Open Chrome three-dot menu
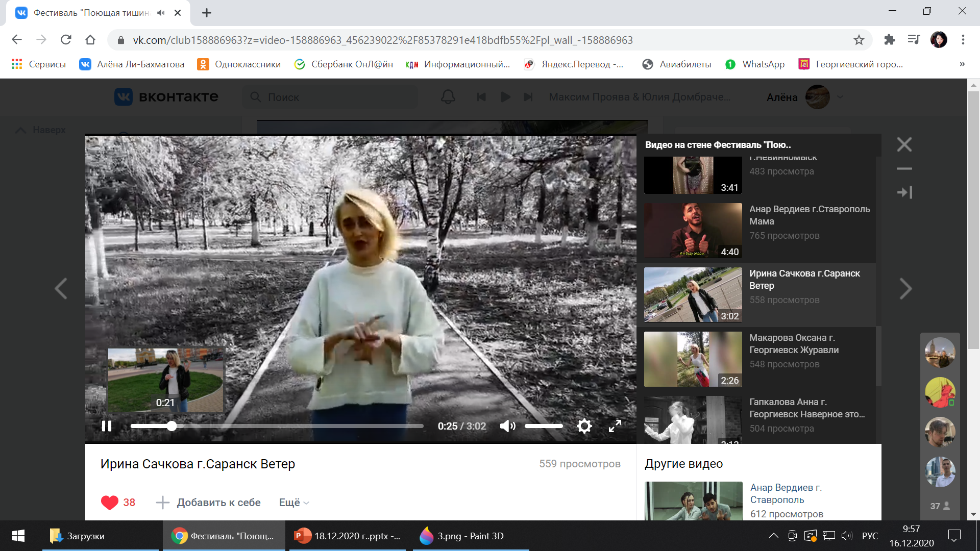This screenshot has width=980, height=551. pos(963,40)
